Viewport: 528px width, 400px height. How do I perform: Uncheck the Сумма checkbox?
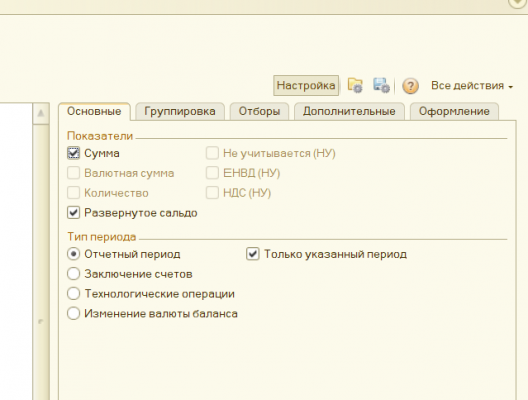point(73,153)
